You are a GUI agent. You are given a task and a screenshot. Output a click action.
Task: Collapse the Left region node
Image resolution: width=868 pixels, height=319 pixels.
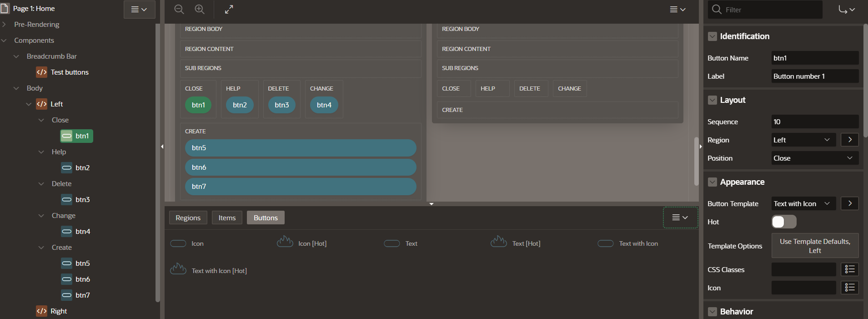click(x=29, y=104)
